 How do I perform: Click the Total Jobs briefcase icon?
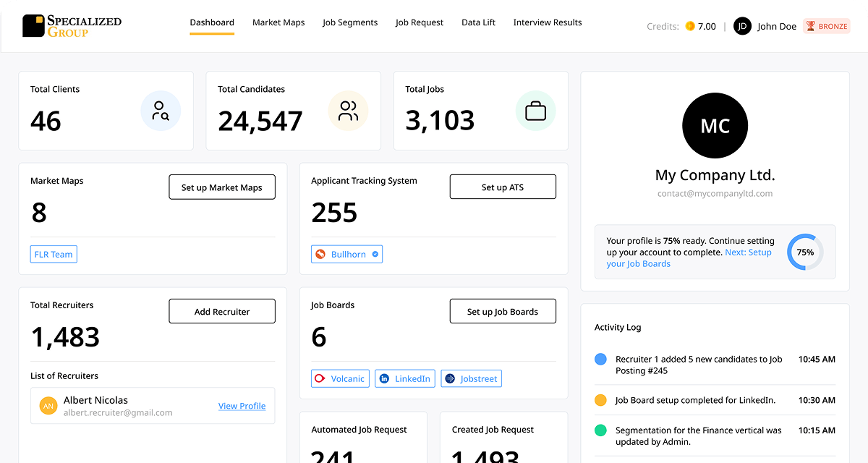(535, 111)
